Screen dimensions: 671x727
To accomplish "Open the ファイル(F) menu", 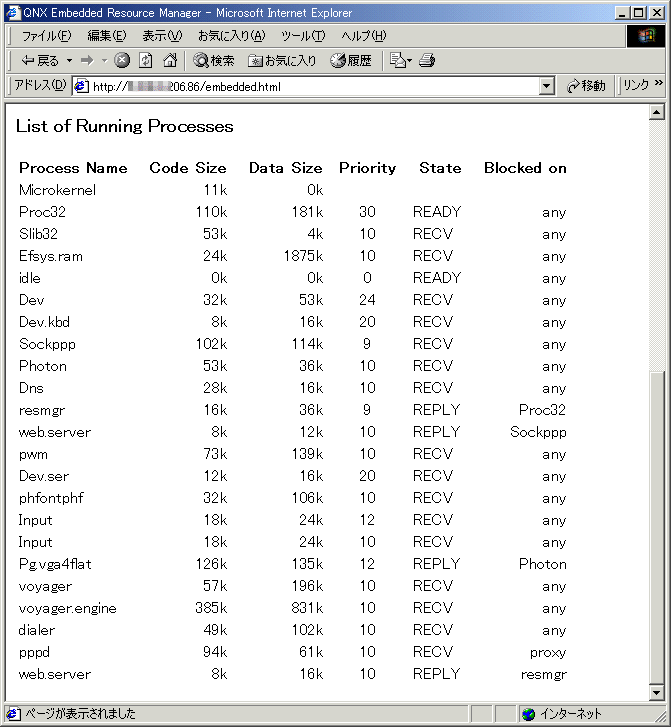I will [x=46, y=36].
